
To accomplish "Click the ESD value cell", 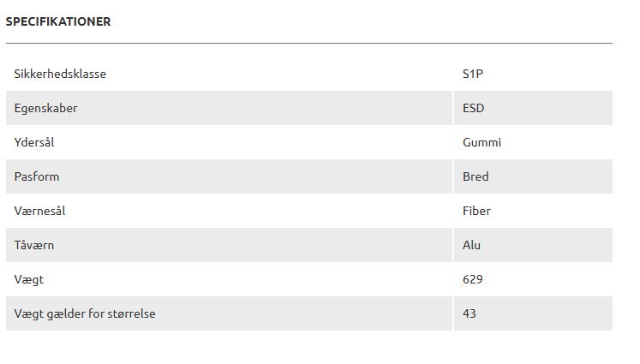I will [x=474, y=108].
